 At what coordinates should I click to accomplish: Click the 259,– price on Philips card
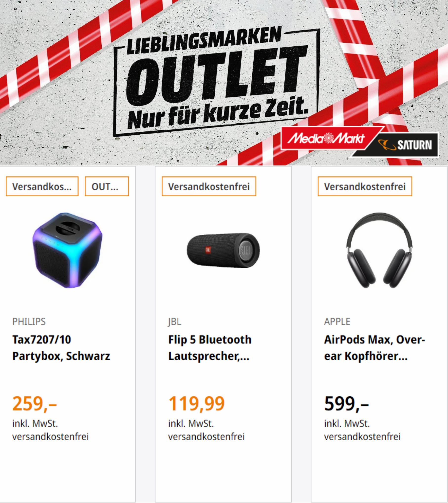[35, 404]
